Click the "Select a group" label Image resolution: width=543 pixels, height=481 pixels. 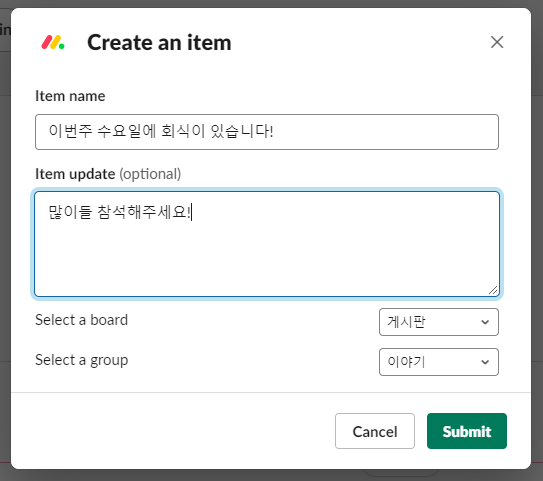(82, 360)
